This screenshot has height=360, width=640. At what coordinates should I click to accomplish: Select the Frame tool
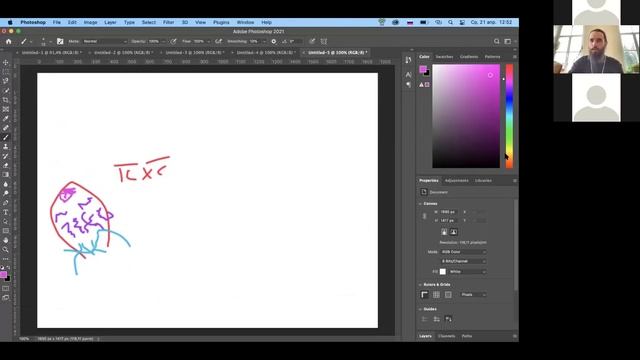(x=6, y=109)
